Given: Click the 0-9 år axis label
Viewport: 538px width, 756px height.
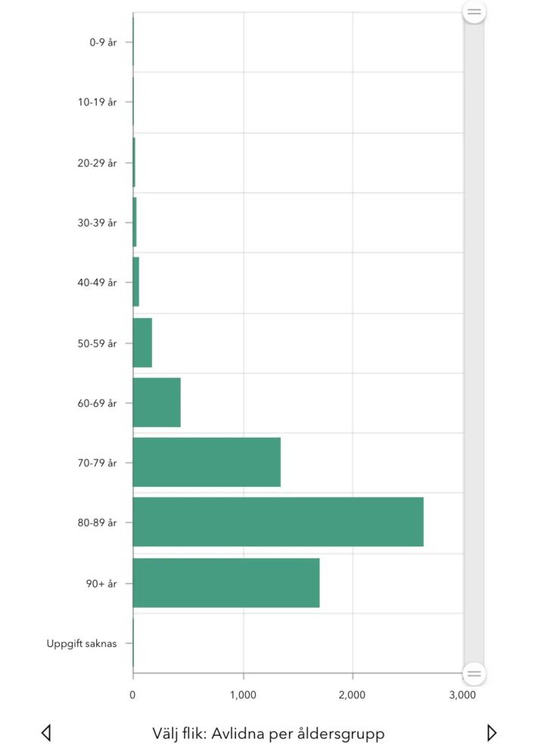Looking at the screenshot, I should tap(103, 42).
